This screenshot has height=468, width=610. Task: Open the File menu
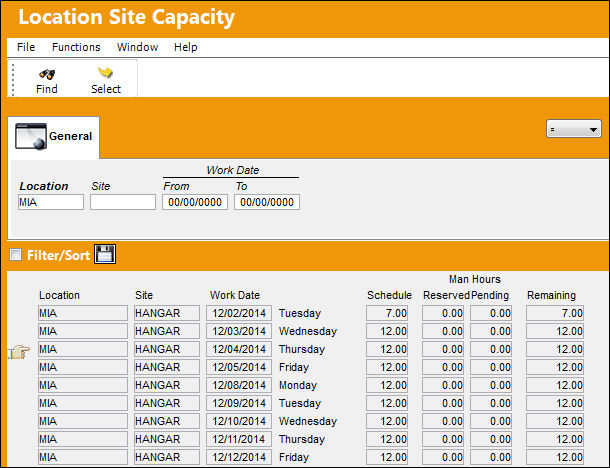26,47
